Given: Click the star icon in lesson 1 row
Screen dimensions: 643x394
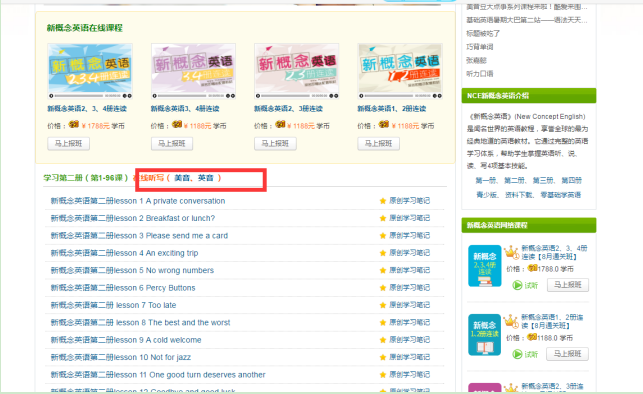Looking at the screenshot, I should [383, 201].
